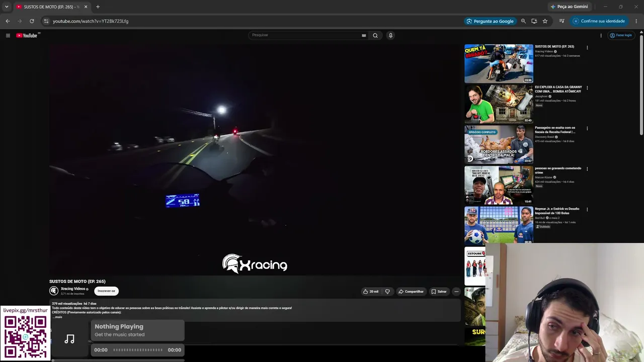644x362 pixels.
Task: Open the Granny bomba atômica video thumbnail
Action: click(499, 104)
